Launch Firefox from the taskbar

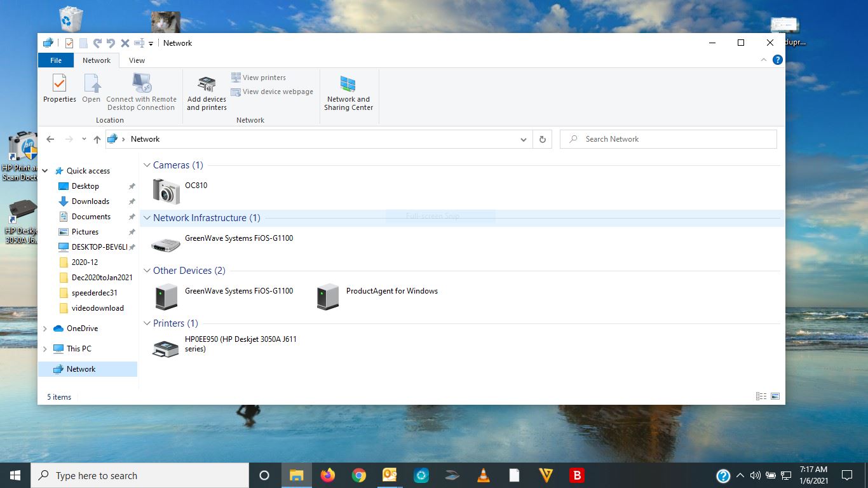[328, 475]
